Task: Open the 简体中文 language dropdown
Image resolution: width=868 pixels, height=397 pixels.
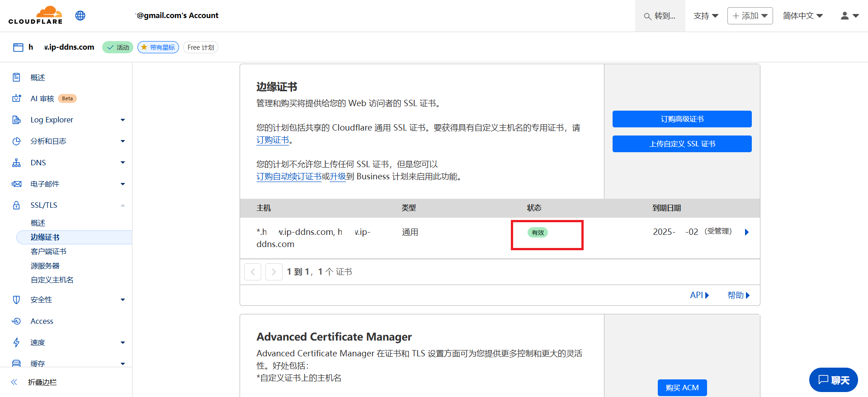Action: pos(802,16)
